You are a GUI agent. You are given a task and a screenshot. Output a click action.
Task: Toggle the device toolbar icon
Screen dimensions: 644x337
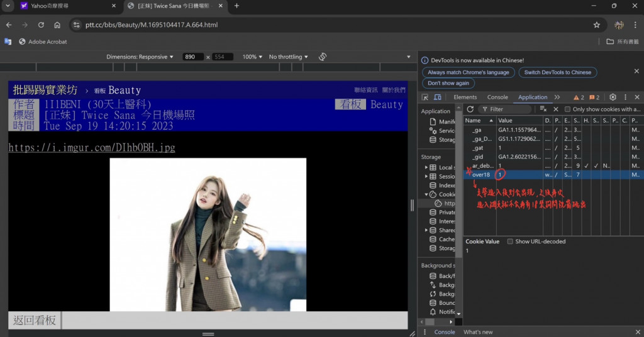click(x=438, y=97)
